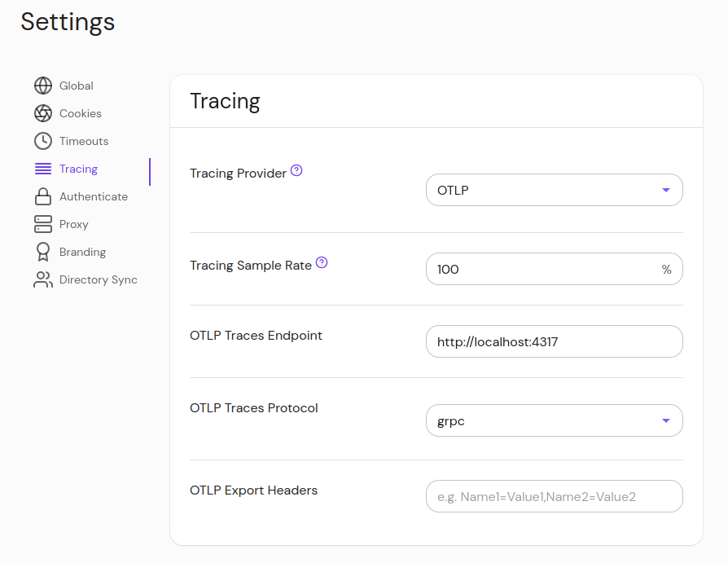Expand the OTLP Traces Protocol dropdown

pos(554,420)
